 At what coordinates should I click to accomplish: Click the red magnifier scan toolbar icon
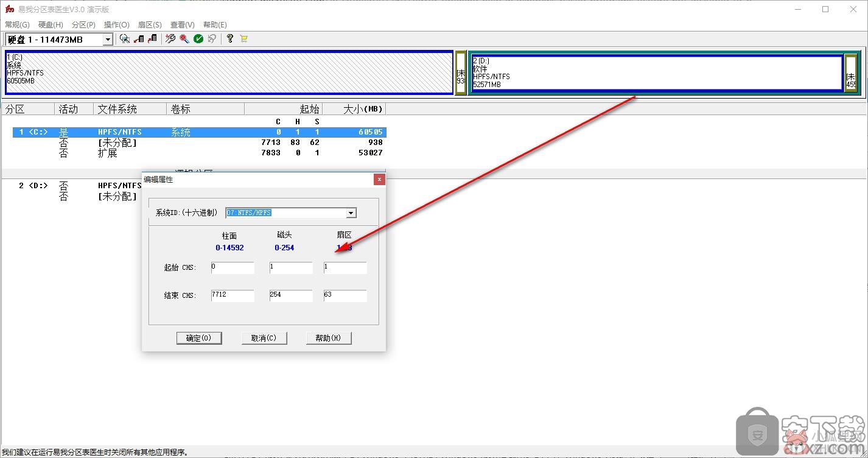click(x=184, y=39)
